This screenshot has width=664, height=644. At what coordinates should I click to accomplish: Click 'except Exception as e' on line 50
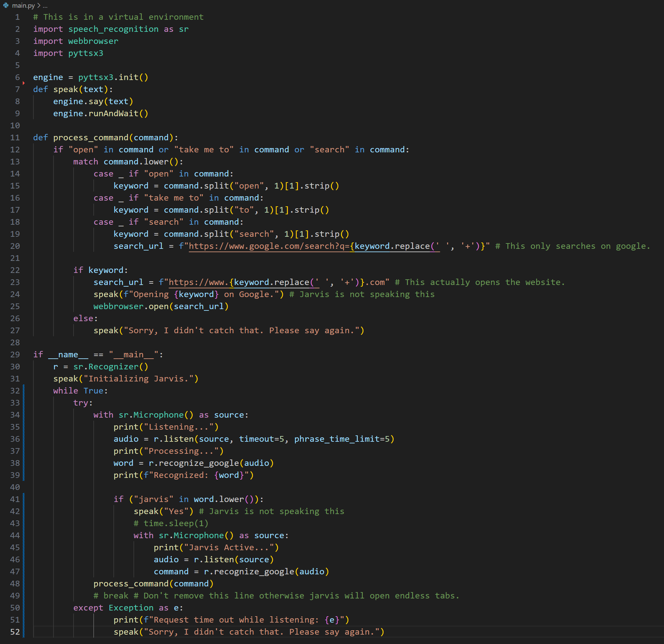coord(128,608)
